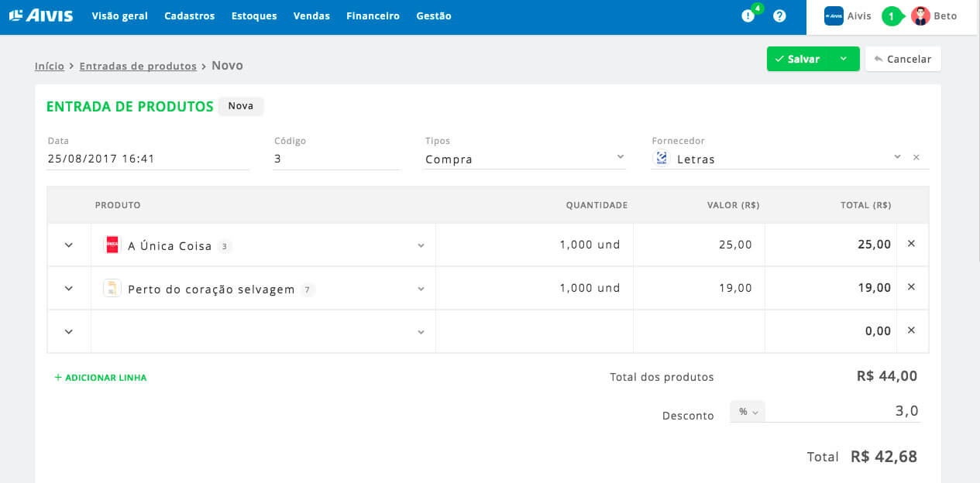This screenshot has height=483, width=980.
Task: Click the empty row value cell
Action: [699, 331]
